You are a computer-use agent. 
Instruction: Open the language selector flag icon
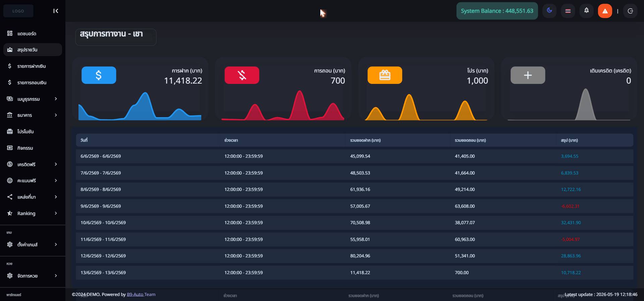(568, 11)
